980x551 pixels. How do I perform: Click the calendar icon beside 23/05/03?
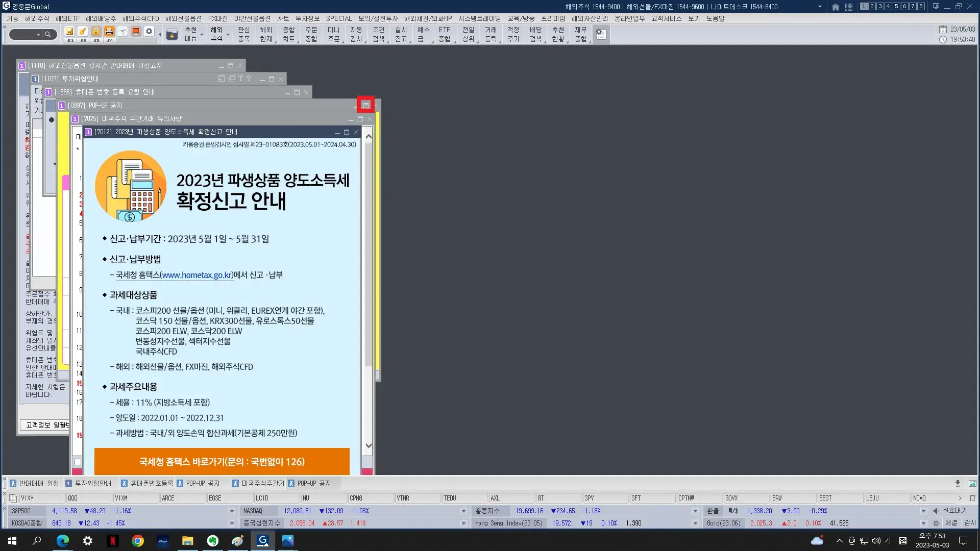click(943, 29)
